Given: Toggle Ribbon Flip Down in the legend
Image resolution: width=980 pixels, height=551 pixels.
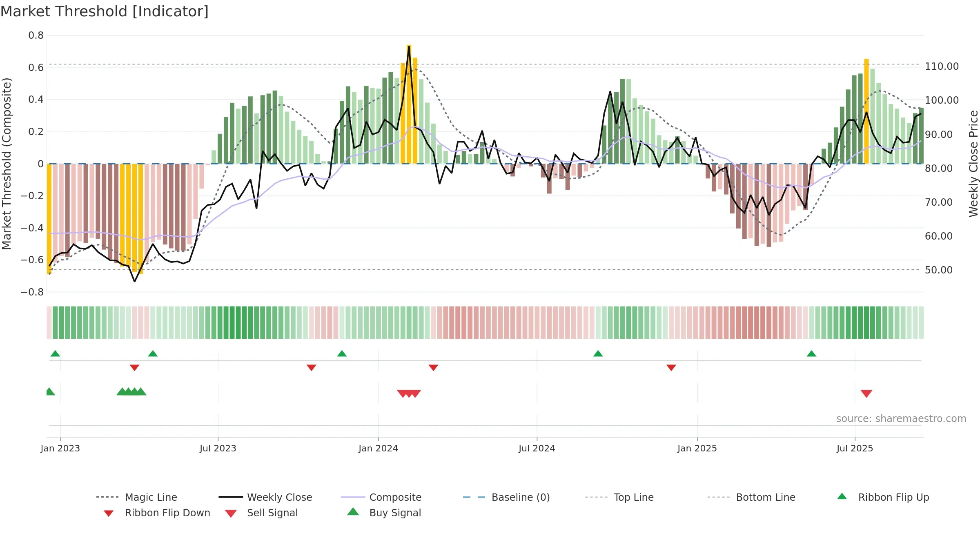Looking at the screenshot, I should [x=157, y=513].
